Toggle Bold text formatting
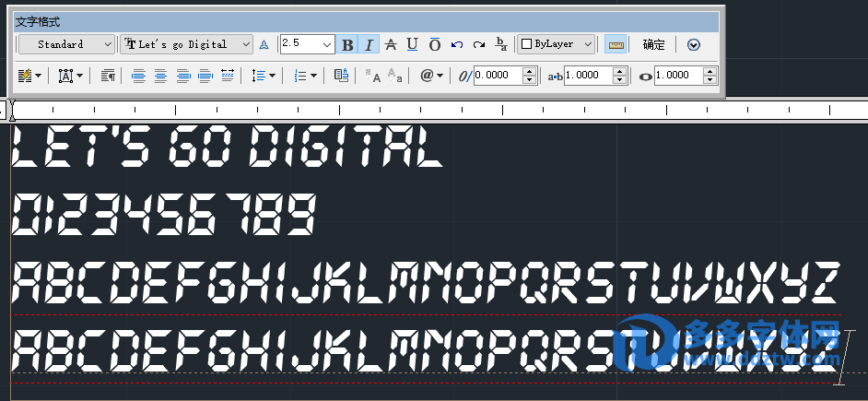The width and height of the screenshot is (868, 401). click(x=346, y=44)
